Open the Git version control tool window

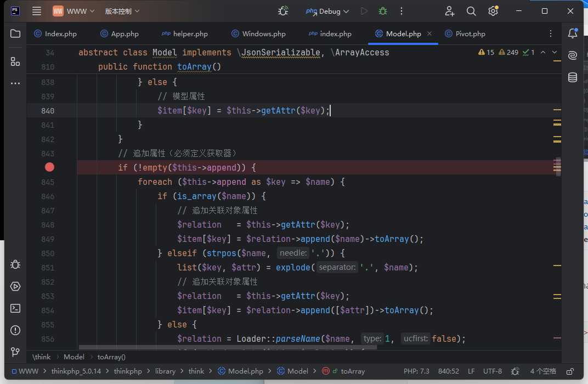point(15,352)
